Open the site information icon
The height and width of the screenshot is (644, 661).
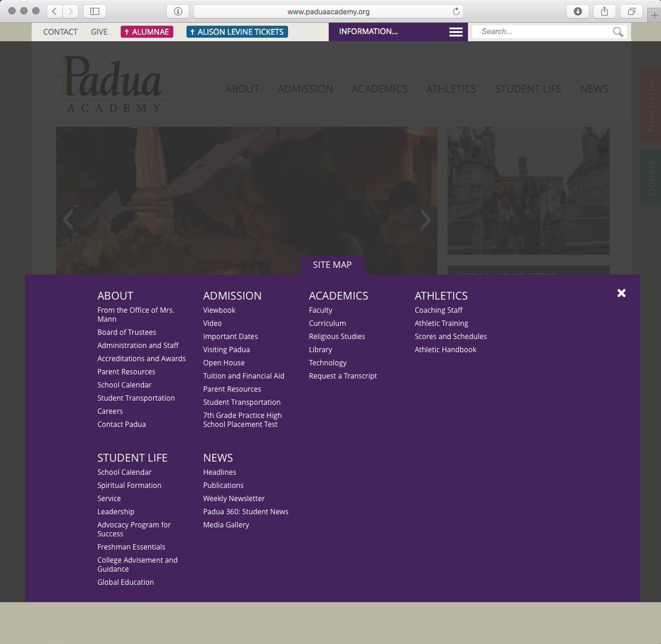178,11
